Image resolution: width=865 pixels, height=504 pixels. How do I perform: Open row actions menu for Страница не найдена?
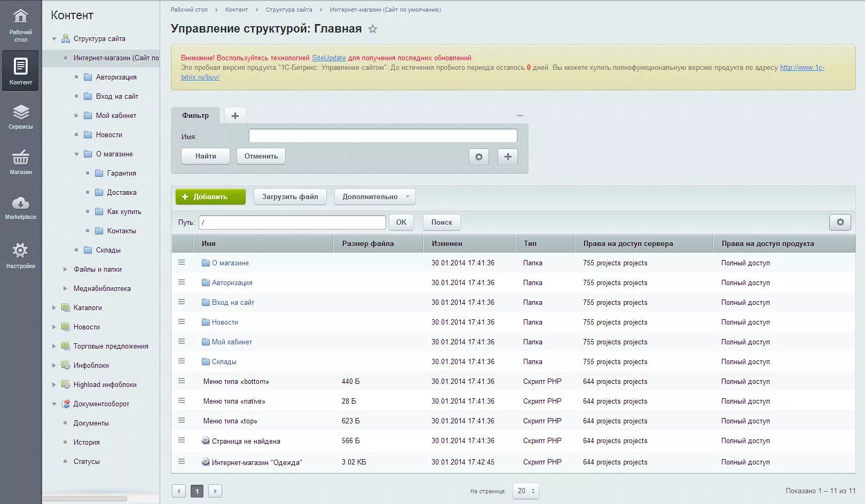click(x=182, y=440)
